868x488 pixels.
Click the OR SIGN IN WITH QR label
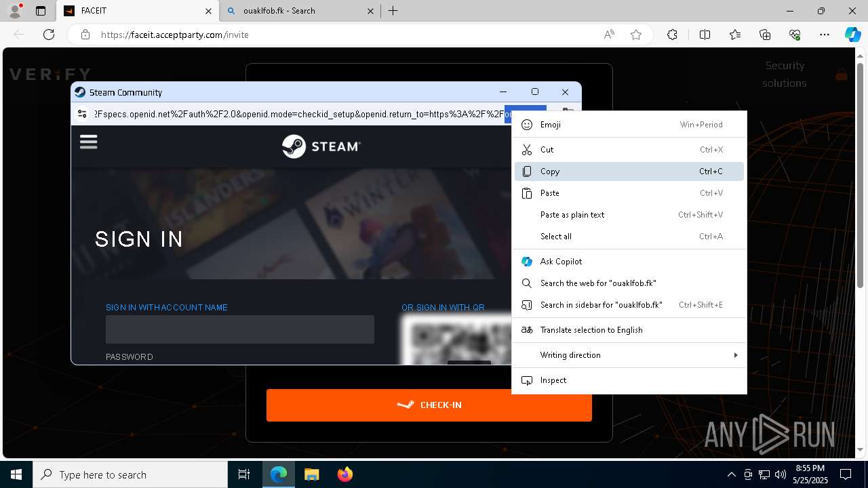pos(443,308)
